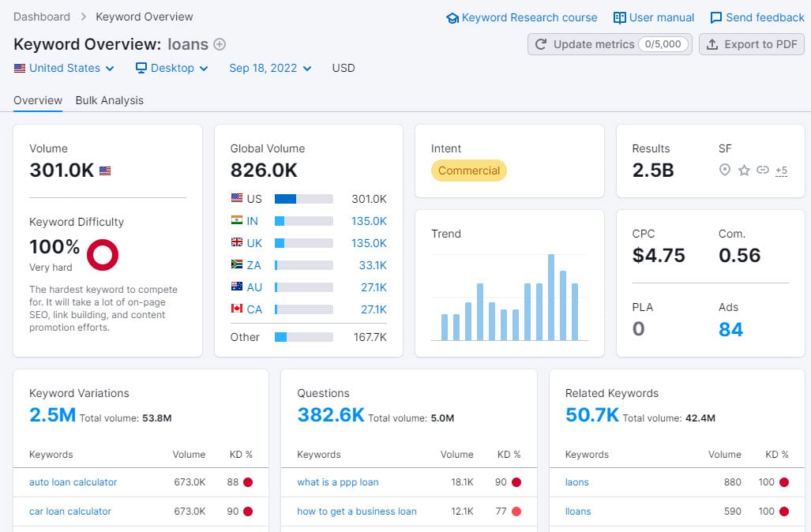Click the Keyword Difficulty red donut chart

click(103, 254)
